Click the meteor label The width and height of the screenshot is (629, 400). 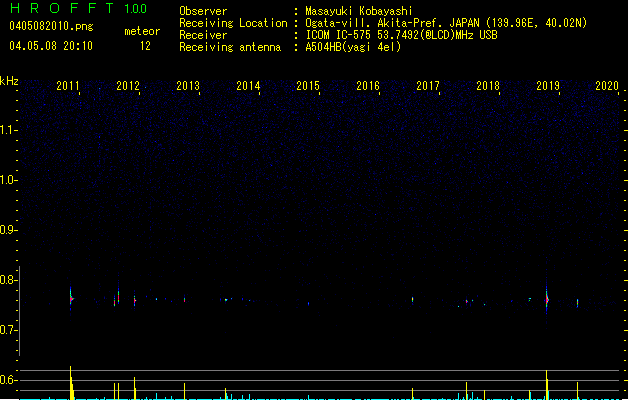[x=142, y=31]
